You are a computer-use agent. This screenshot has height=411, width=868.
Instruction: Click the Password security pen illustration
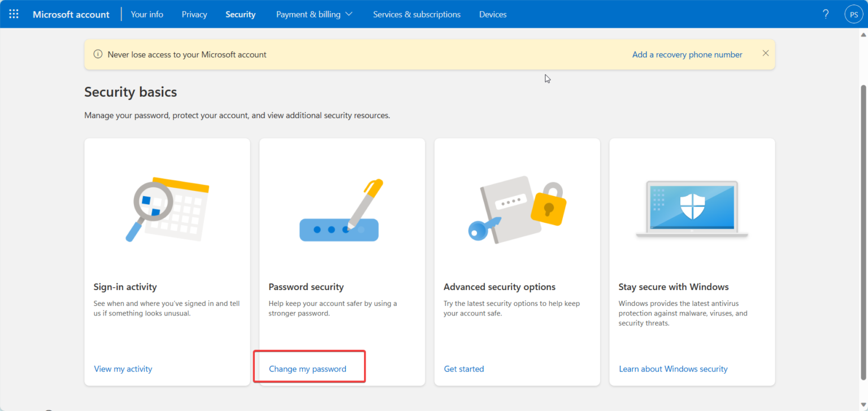point(341,210)
